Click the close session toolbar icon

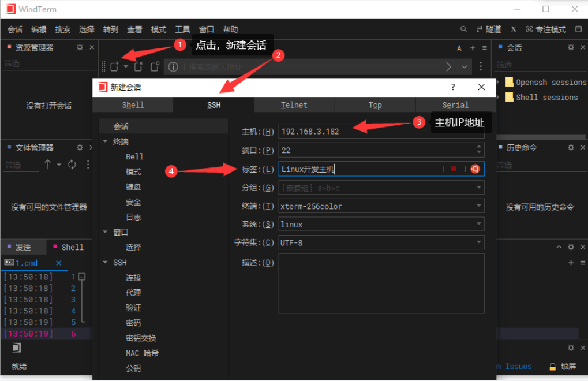(x=138, y=67)
